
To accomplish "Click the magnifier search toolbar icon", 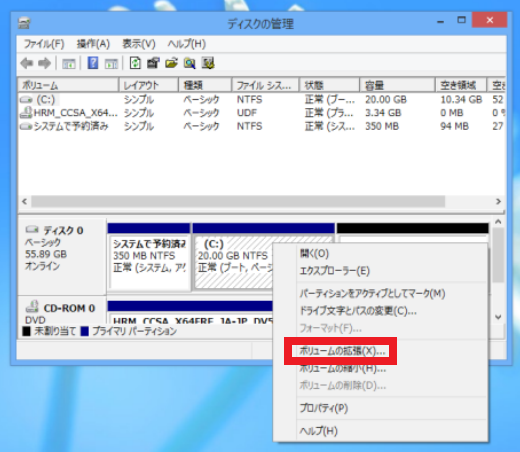I will point(189,63).
